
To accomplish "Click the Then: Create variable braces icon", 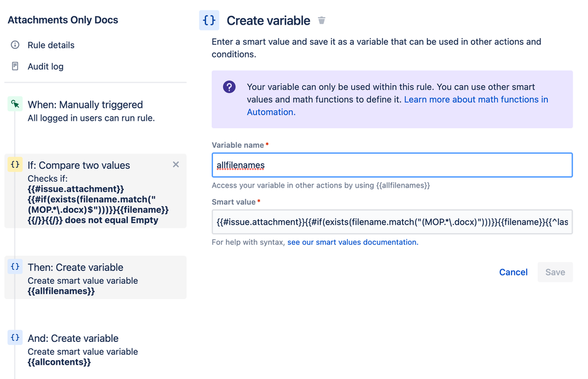I will tap(15, 267).
